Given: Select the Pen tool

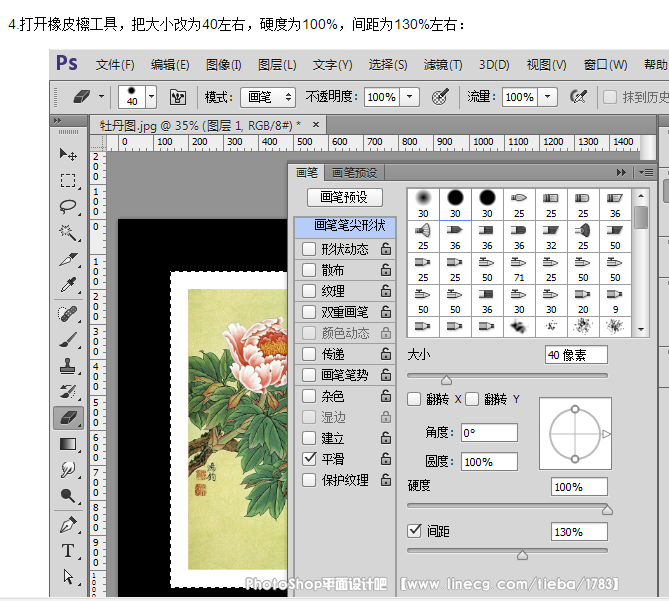Looking at the screenshot, I should 68,525.
